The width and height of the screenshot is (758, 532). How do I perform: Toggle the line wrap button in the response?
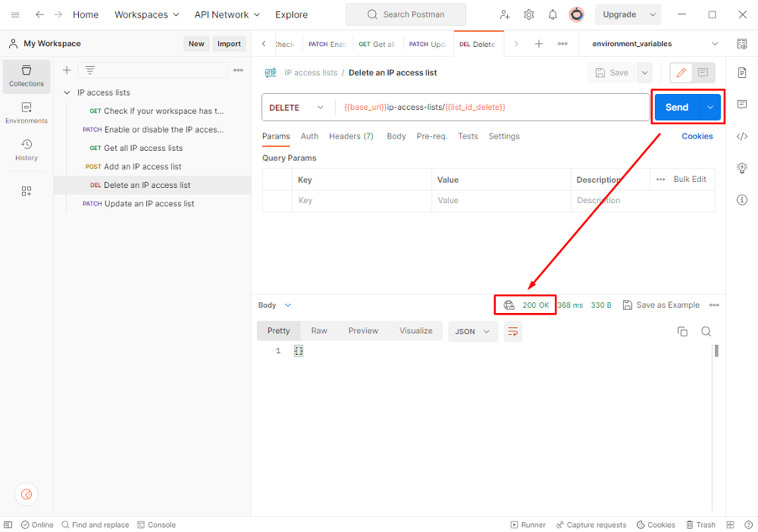(x=512, y=331)
